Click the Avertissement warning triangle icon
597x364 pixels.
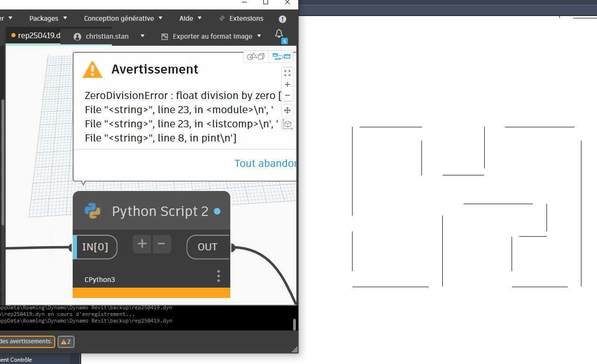[x=92, y=70]
